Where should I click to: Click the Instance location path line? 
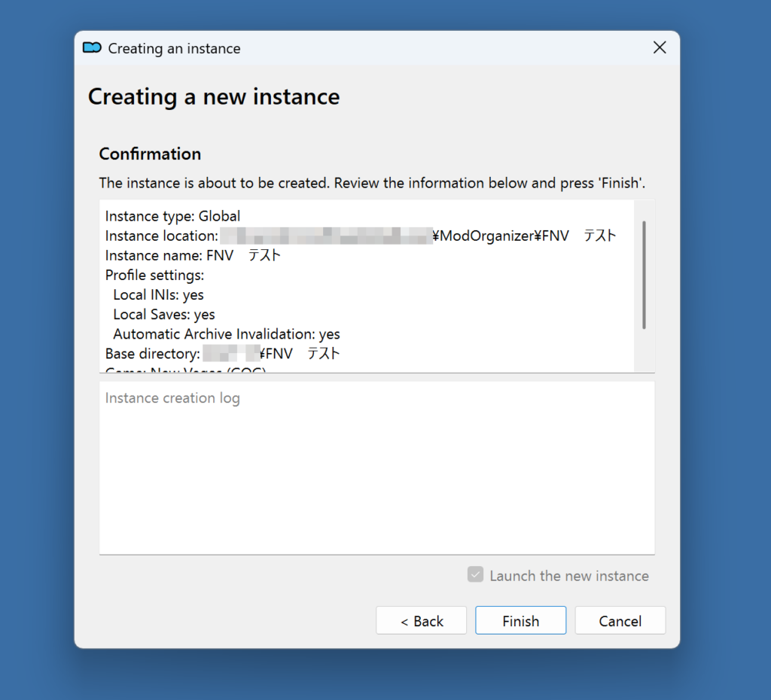tap(360, 236)
